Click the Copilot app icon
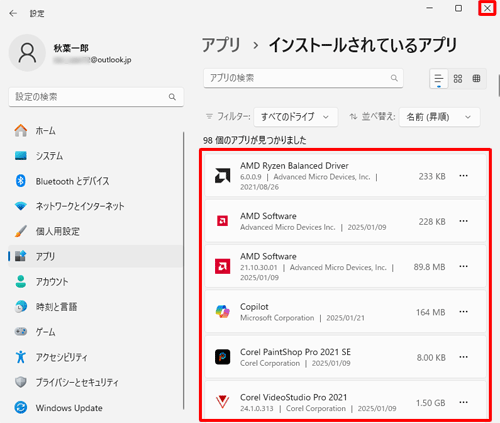500x423 pixels. tap(222, 311)
